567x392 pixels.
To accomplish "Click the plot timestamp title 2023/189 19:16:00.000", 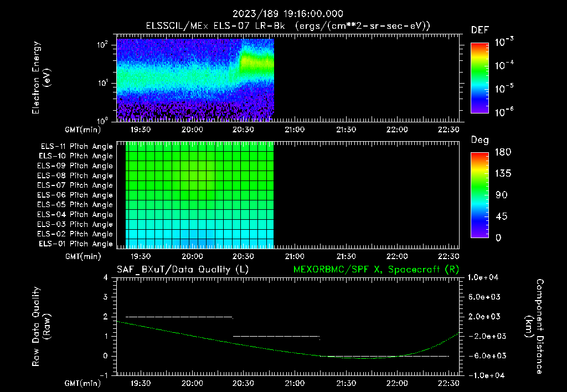I will pos(287,14).
